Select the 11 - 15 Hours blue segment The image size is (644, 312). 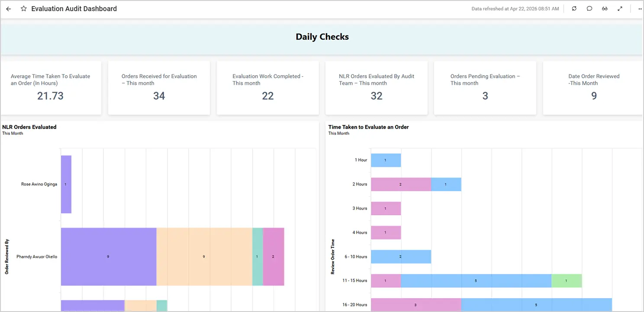tap(476, 280)
